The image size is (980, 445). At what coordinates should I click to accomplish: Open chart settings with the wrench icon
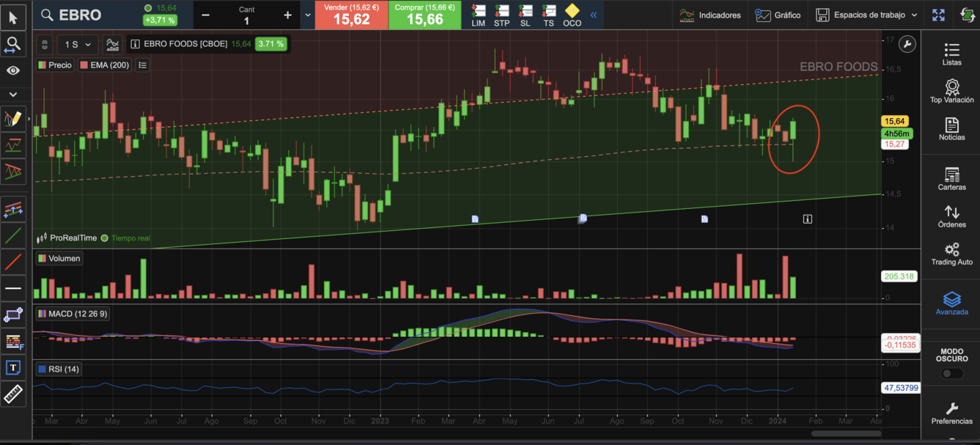[x=907, y=45]
